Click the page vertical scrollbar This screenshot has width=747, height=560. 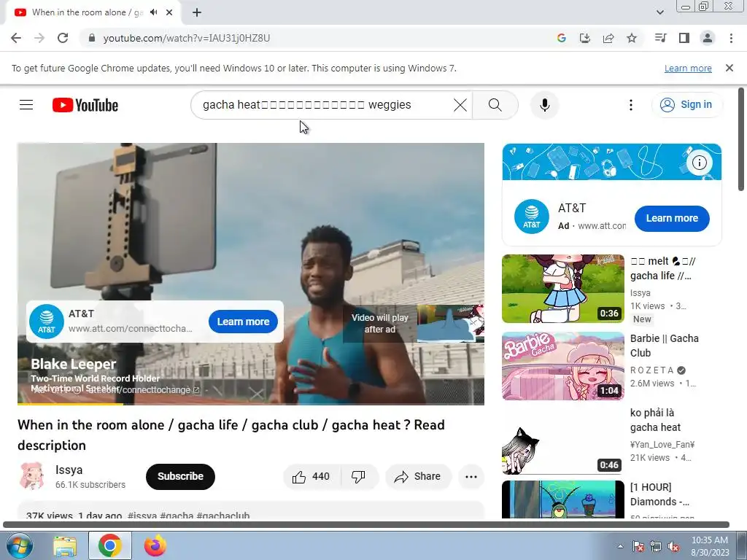pyautogui.click(x=741, y=139)
